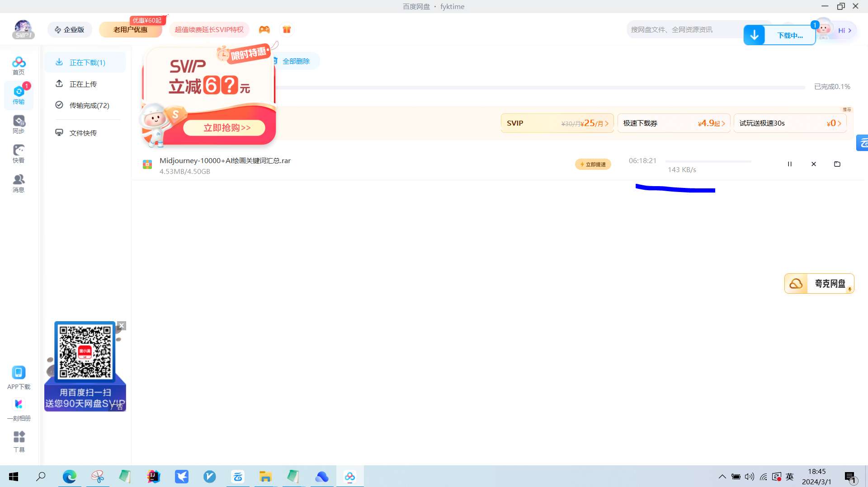Open the 试玩送极速30s ¥0 offer
The width and height of the screenshot is (868, 487).
click(x=790, y=123)
